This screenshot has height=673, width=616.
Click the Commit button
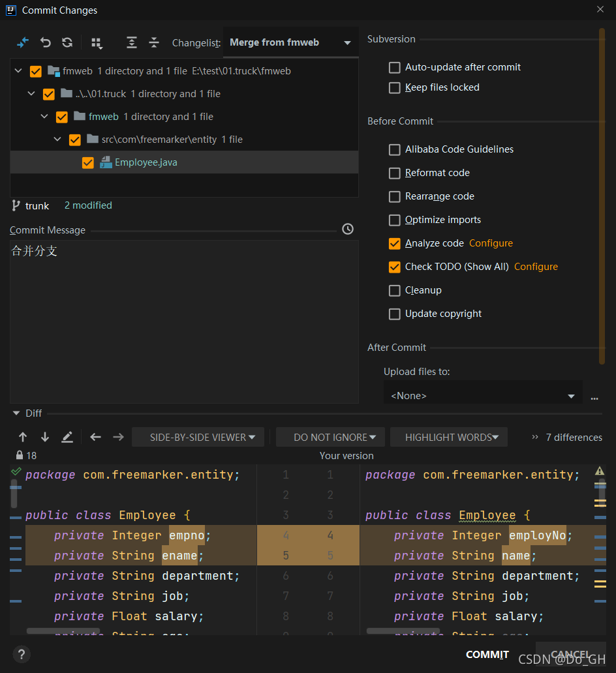[487, 655]
